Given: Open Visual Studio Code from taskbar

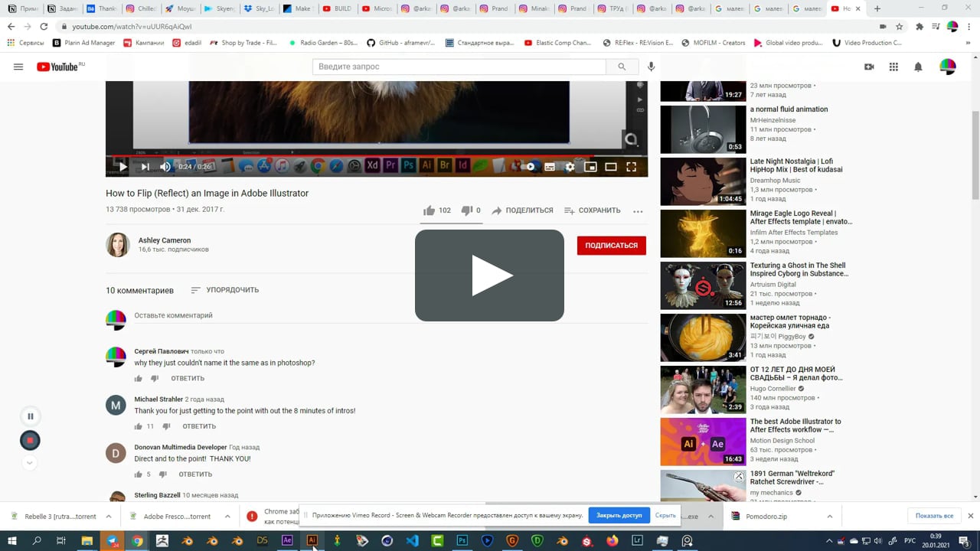Looking at the screenshot, I should click(x=412, y=540).
